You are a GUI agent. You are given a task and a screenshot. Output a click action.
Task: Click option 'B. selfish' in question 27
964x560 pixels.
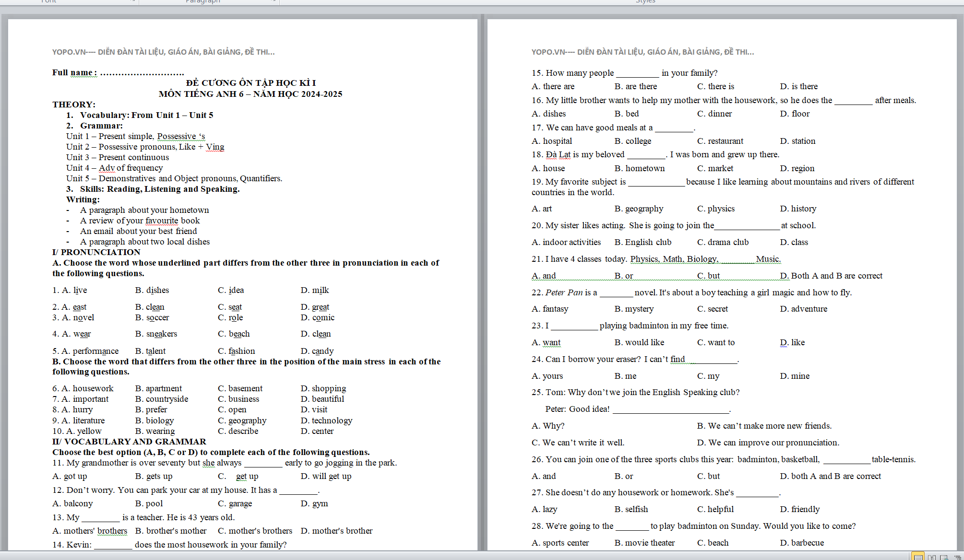pyautogui.click(x=631, y=509)
